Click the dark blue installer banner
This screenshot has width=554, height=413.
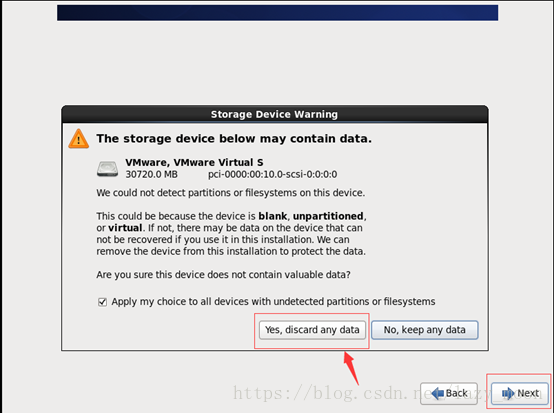(x=277, y=13)
